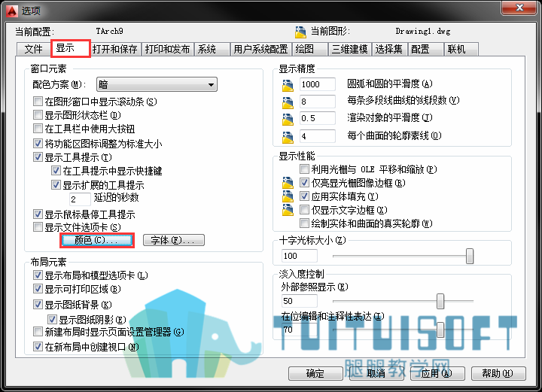542x392 pixels.
Task: Switch to the 联机 tab
Action: [x=461, y=49]
